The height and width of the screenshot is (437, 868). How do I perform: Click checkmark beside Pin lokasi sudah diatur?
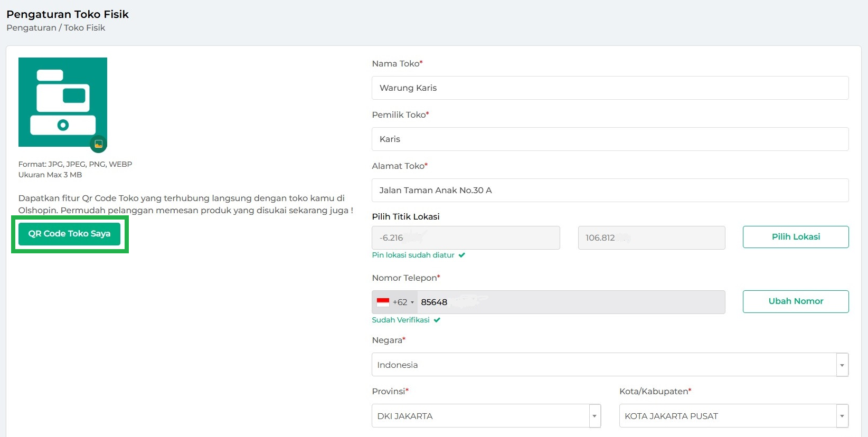462,255
